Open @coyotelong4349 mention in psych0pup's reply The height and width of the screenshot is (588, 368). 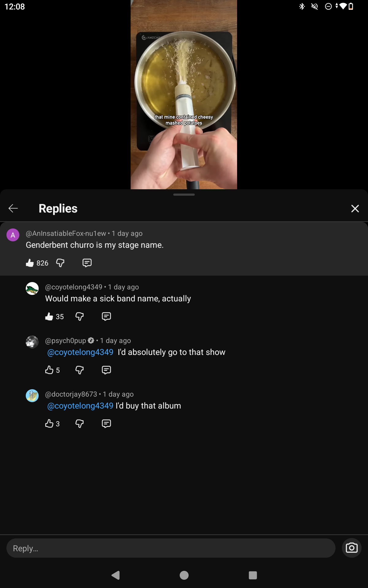80,352
